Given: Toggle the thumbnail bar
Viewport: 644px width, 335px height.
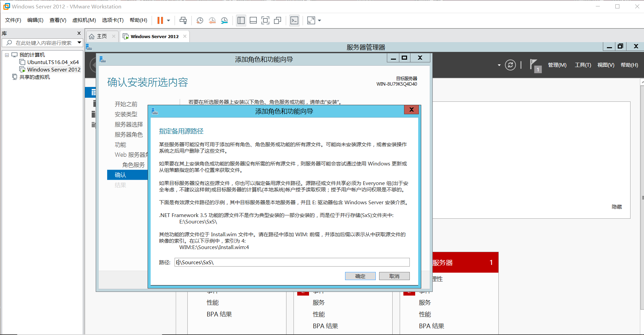Looking at the screenshot, I should click(x=253, y=20).
